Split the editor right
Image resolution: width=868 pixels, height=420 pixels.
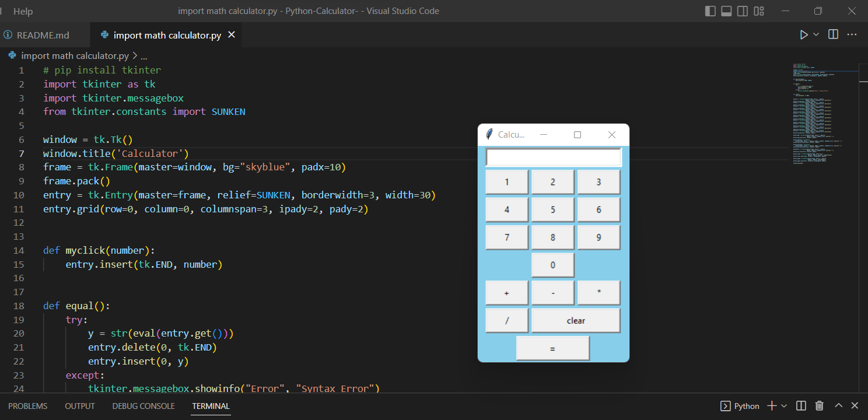tap(834, 35)
